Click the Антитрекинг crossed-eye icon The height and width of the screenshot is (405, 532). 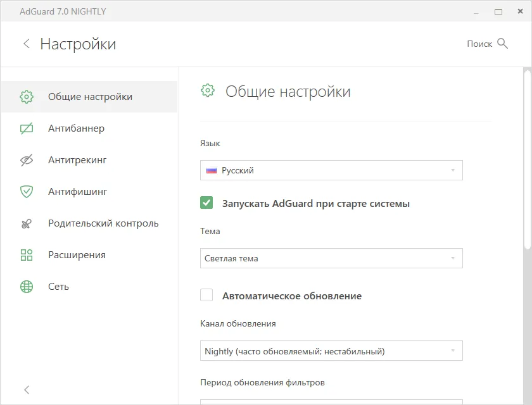click(x=27, y=160)
